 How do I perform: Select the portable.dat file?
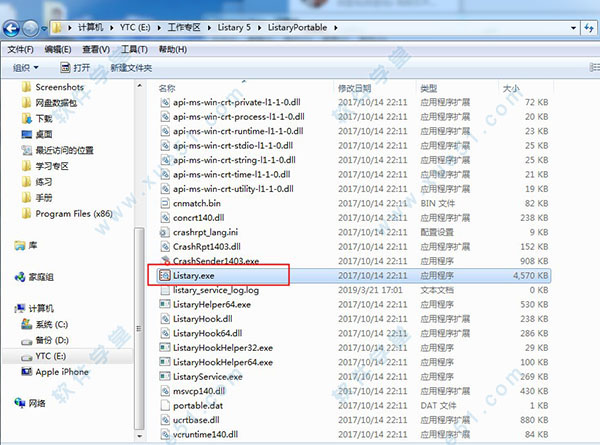click(200, 405)
